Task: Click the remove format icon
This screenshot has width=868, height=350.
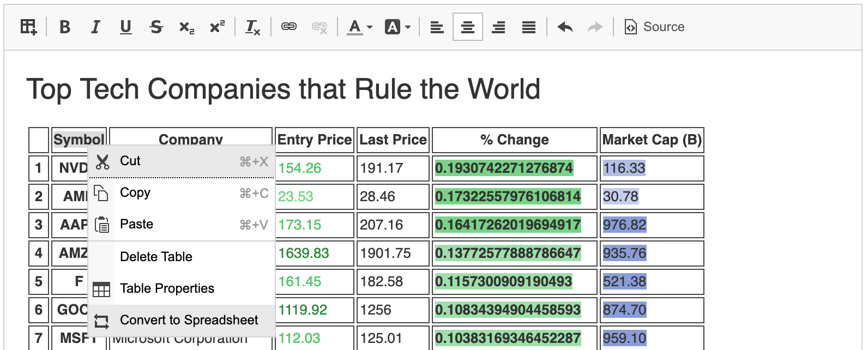Action: tap(253, 27)
